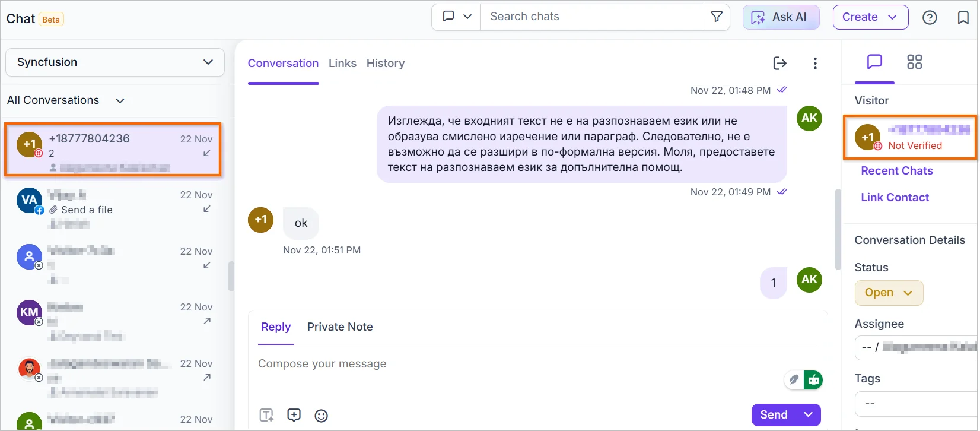Click the transfer chat exit arrow icon

tap(780, 63)
